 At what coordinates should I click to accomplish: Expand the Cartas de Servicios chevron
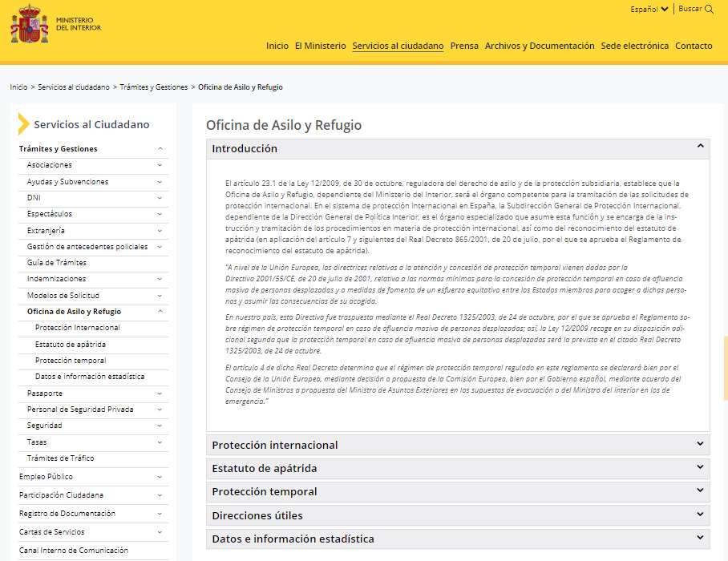pos(160,532)
